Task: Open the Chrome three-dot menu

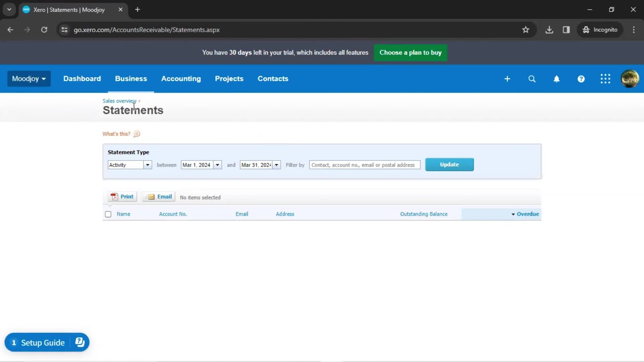Action: [x=634, y=30]
